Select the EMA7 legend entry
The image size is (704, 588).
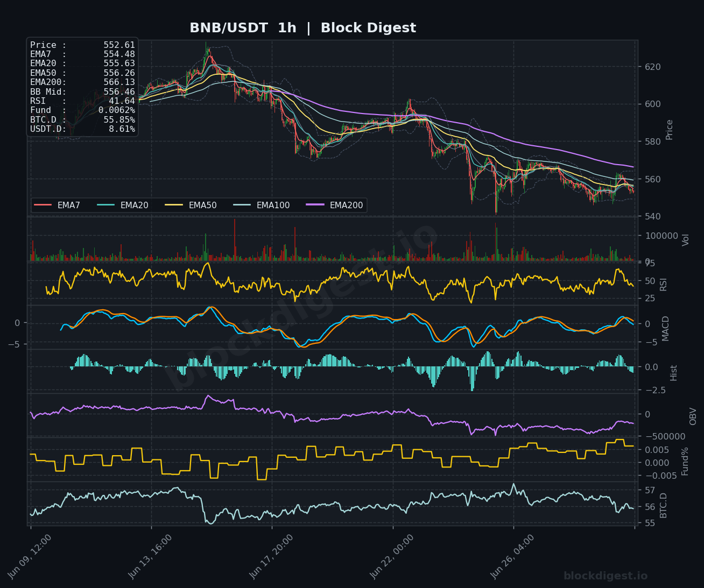point(58,205)
